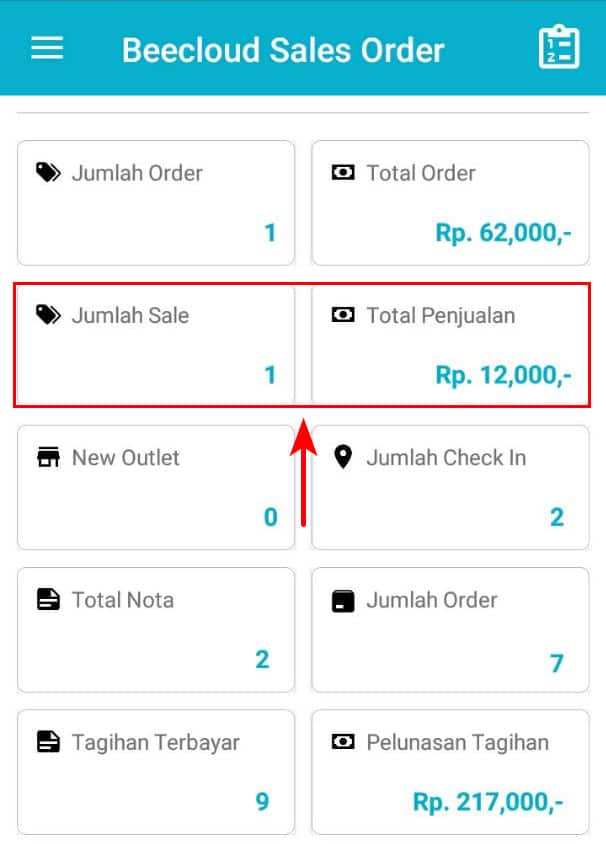Open the Total Nota label
The width and height of the screenshot is (606, 844).
click(x=123, y=600)
